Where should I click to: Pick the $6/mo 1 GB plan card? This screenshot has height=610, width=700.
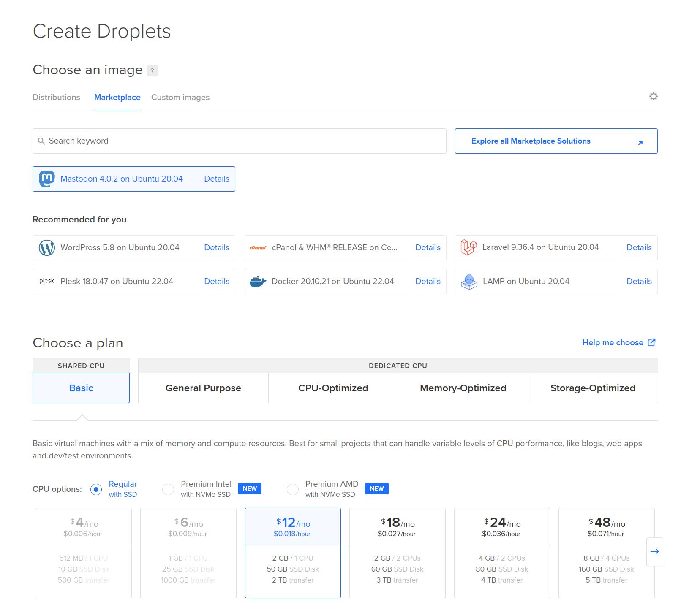(x=188, y=553)
